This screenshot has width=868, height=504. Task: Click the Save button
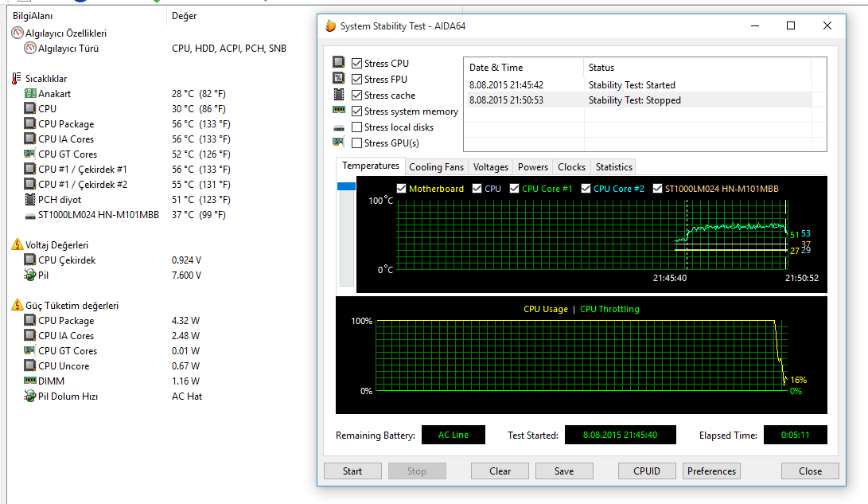[x=564, y=471]
